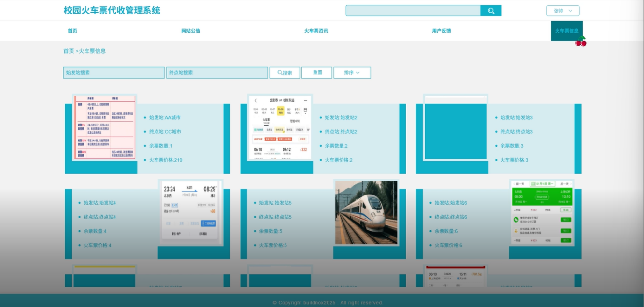Open the blank thumbnail of 始发站3 card
The width and height of the screenshot is (644, 307).
click(456, 127)
